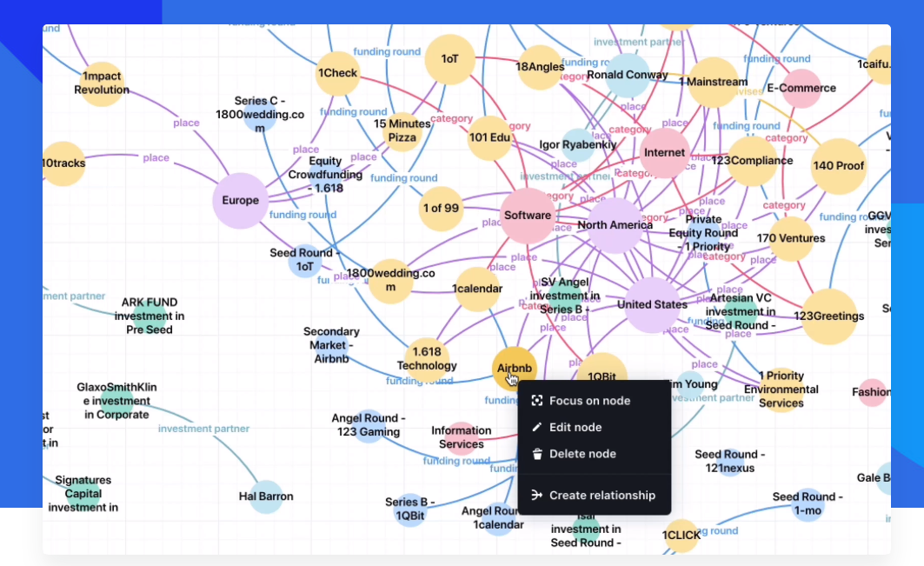Click 'investment partner' label near Hal Barron
924x566 pixels.
click(203, 429)
